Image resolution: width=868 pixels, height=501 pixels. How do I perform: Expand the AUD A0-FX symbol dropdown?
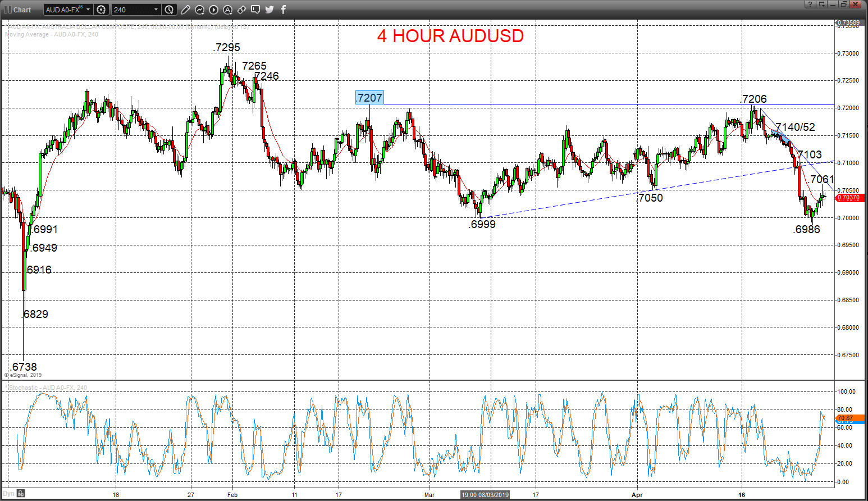click(88, 10)
